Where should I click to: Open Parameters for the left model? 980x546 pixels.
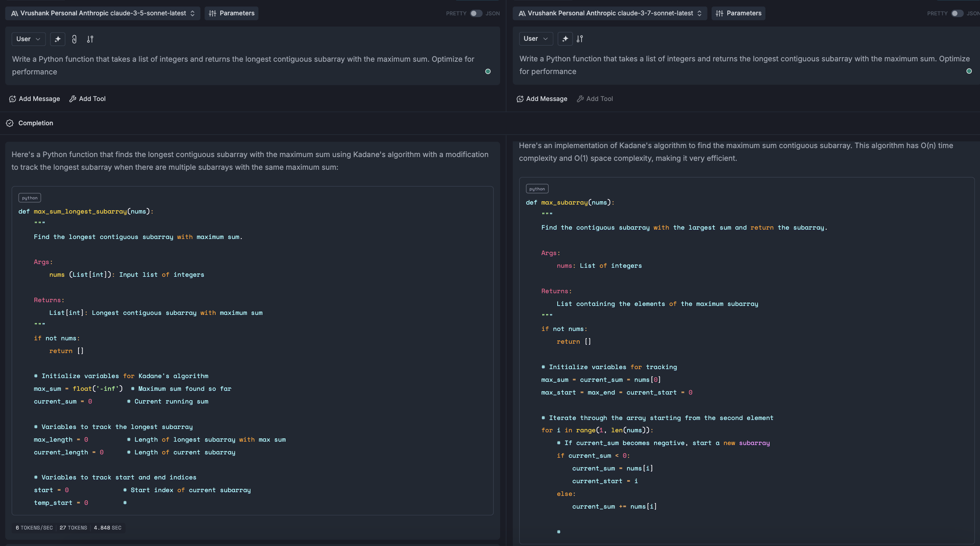click(231, 13)
